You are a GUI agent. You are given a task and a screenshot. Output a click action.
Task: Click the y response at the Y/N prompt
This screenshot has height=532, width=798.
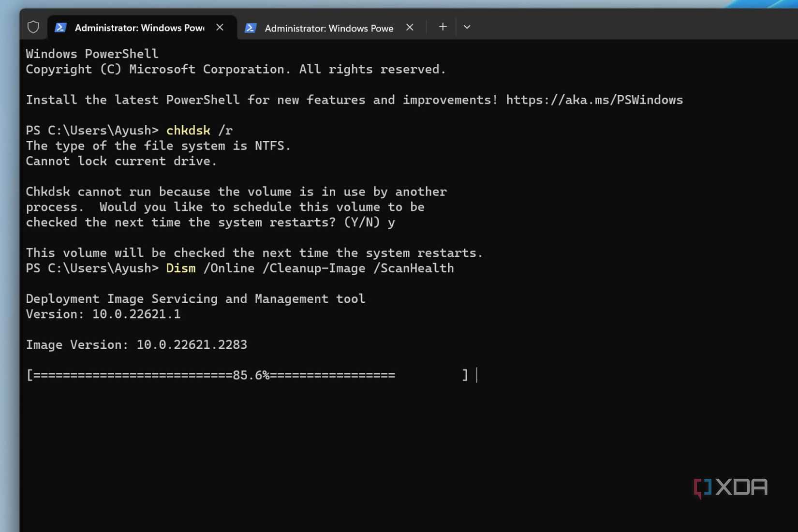tap(392, 222)
